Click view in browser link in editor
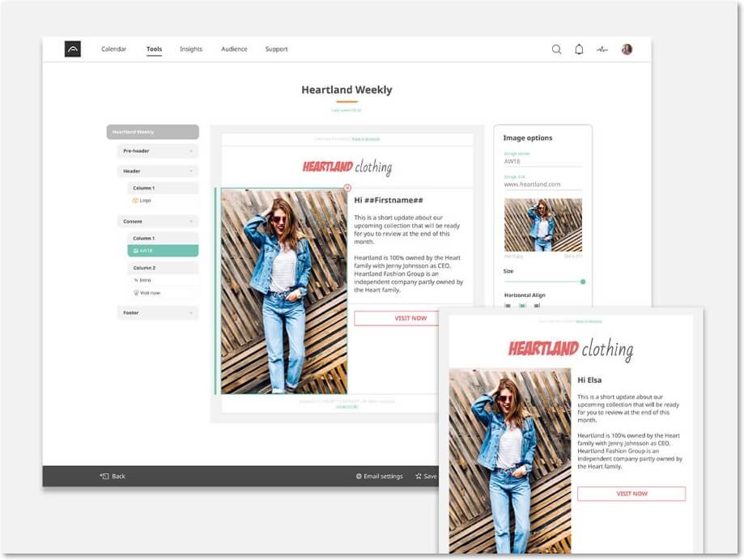Viewport: 744px width, 560px height. pyautogui.click(x=366, y=139)
